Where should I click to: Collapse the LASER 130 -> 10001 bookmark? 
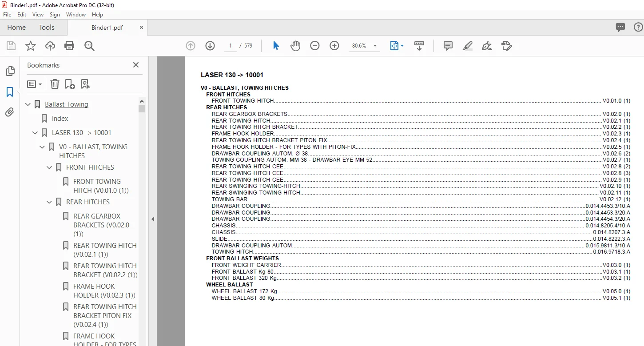click(x=36, y=133)
